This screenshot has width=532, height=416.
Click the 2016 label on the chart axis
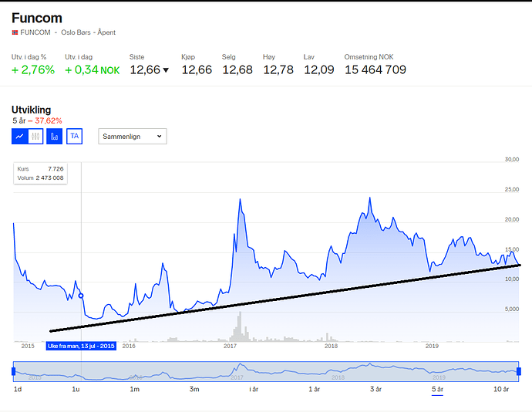[x=129, y=346]
